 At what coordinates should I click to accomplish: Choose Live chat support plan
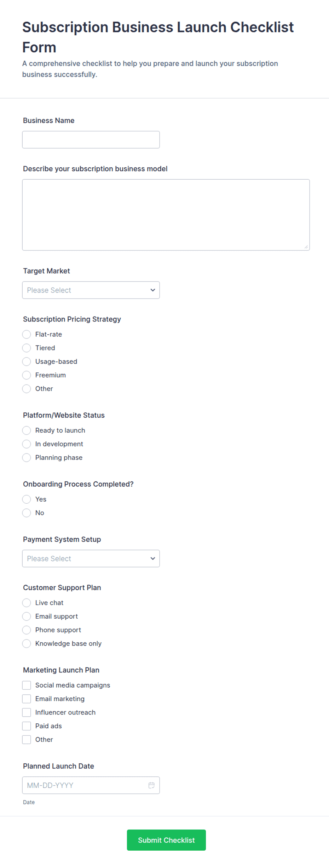[27, 603]
